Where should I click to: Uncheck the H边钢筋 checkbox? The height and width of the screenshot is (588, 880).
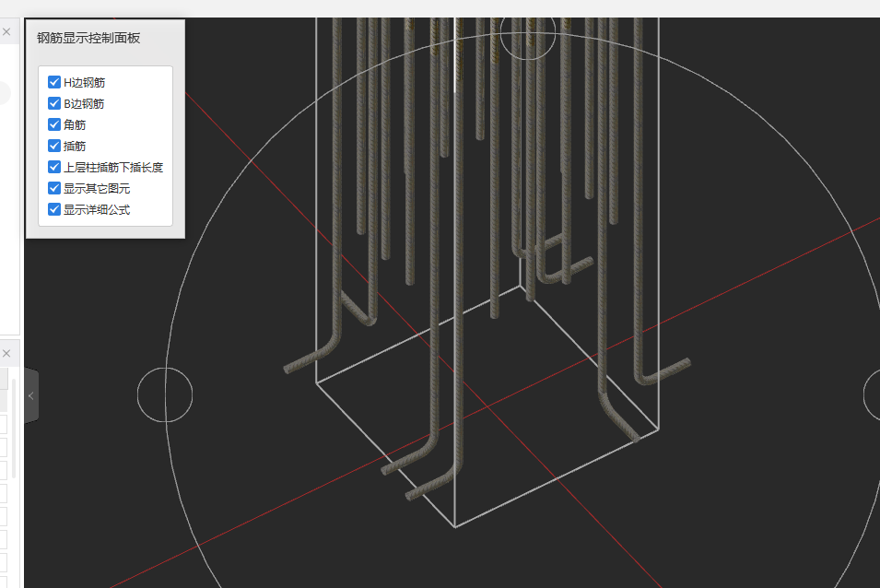54,82
